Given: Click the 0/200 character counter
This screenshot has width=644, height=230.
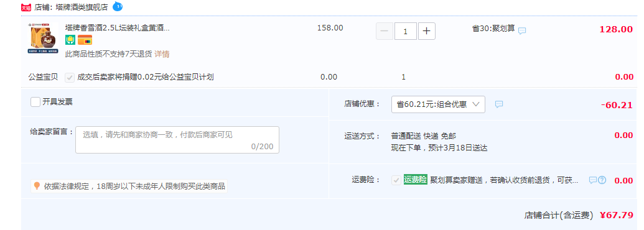Looking at the screenshot, I should click(x=262, y=147).
